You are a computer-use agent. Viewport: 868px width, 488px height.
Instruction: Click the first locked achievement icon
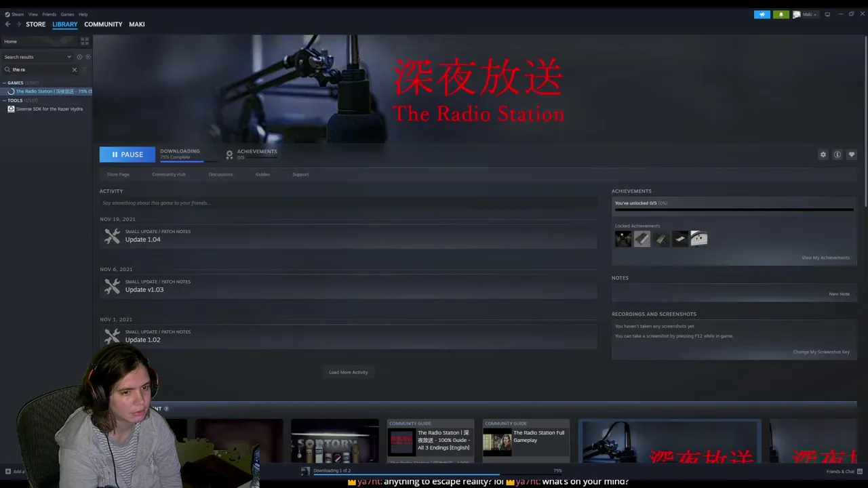623,239
